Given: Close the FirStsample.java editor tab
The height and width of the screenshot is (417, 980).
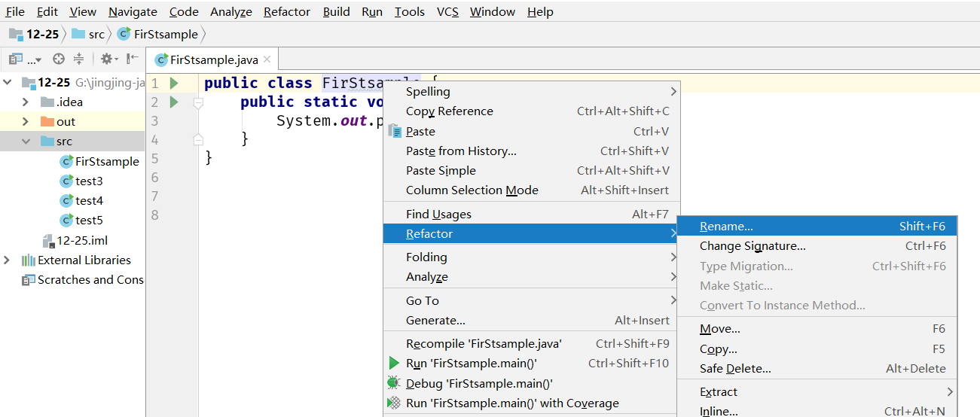Looking at the screenshot, I should tap(267, 59).
